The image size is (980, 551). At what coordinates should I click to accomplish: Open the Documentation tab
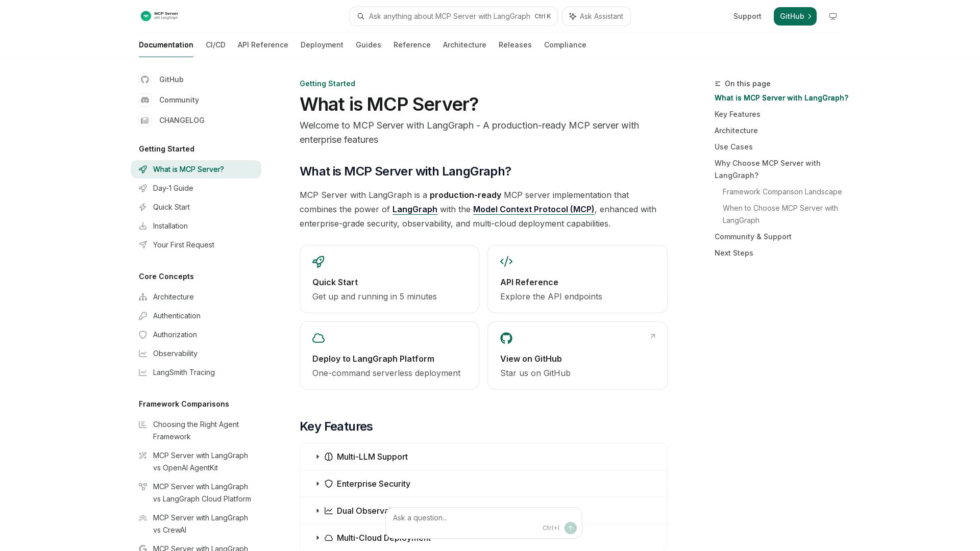point(166,45)
